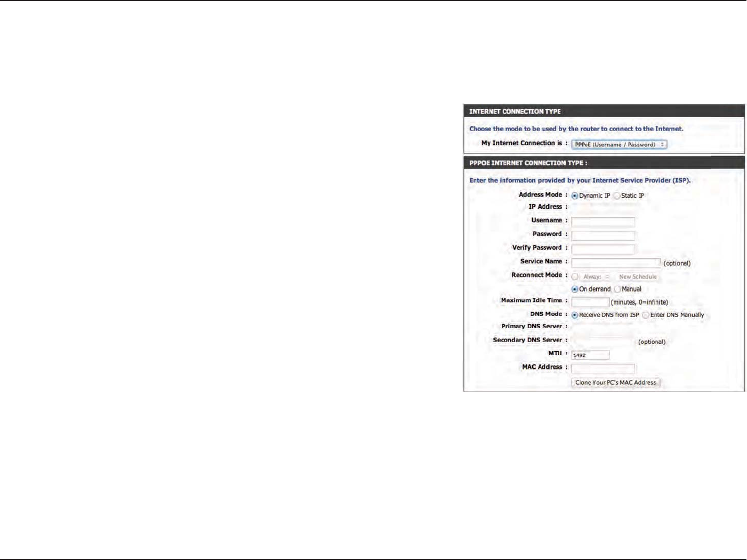Focus the Verify Password field
Screen dimensions: 747x560
pyautogui.click(x=603, y=249)
